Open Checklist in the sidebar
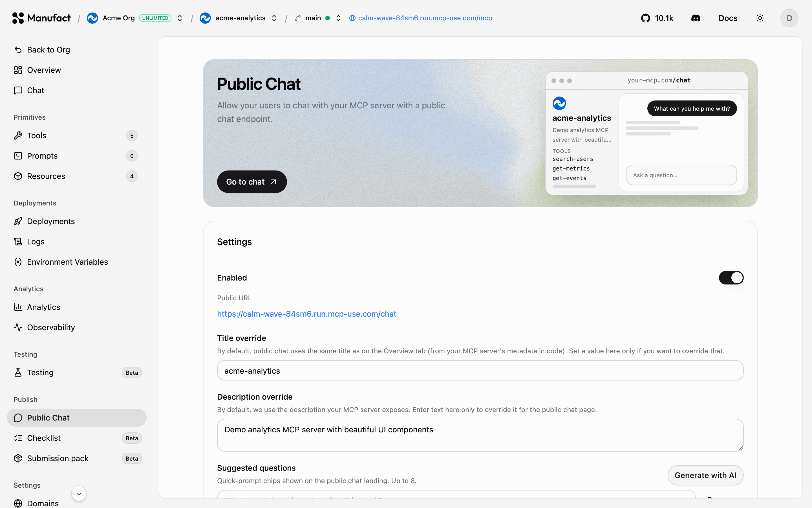This screenshot has height=508, width=812. [76, 438]
